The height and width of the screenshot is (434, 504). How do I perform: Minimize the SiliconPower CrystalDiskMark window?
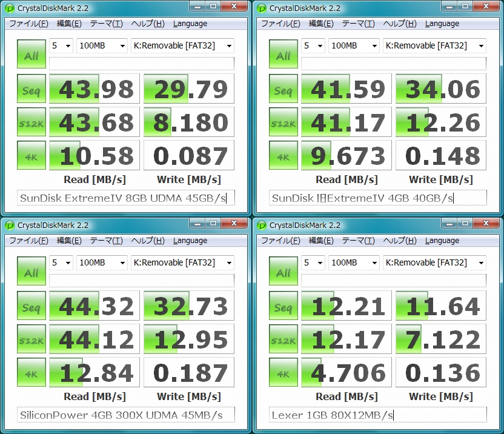197,223
